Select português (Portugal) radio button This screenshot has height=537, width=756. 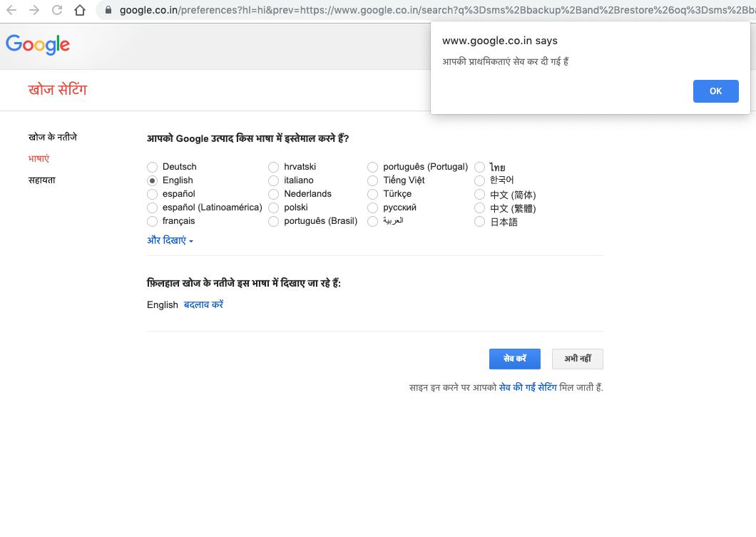coord(373,167)
